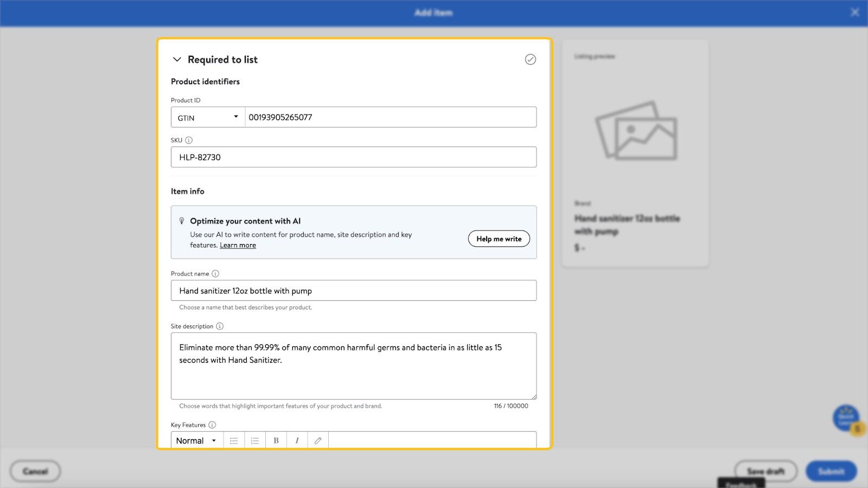Viewport: 868px width, 488px height.
Task: Click the Required to list checkmark circle
Action: pyautogui.click(x=530, y=60)
